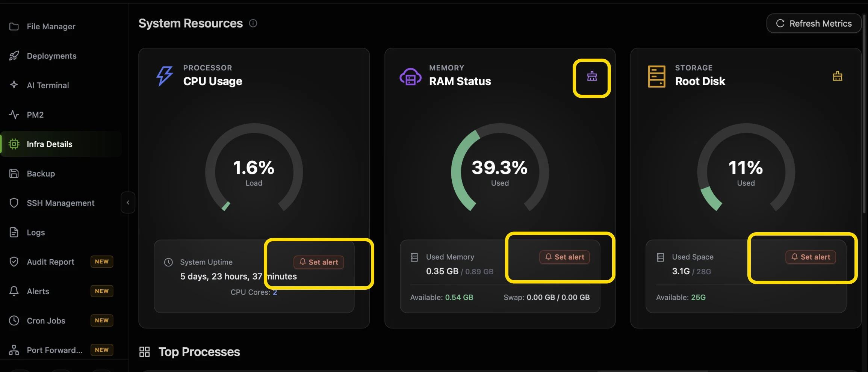The height and width of the screenshot is (372, 868).
Task: Set alert for root disk space
Action: click(x=811, y=257)
